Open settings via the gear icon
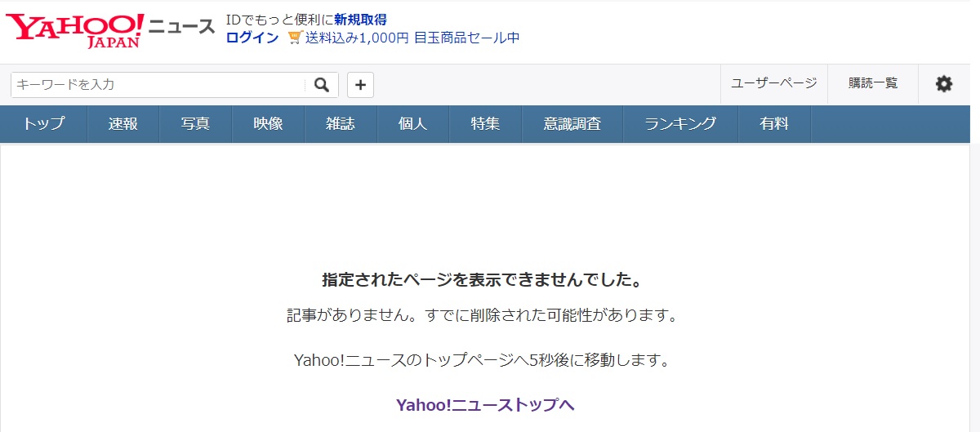The width and height of the screenshot is (980, 432). (943, 84)
